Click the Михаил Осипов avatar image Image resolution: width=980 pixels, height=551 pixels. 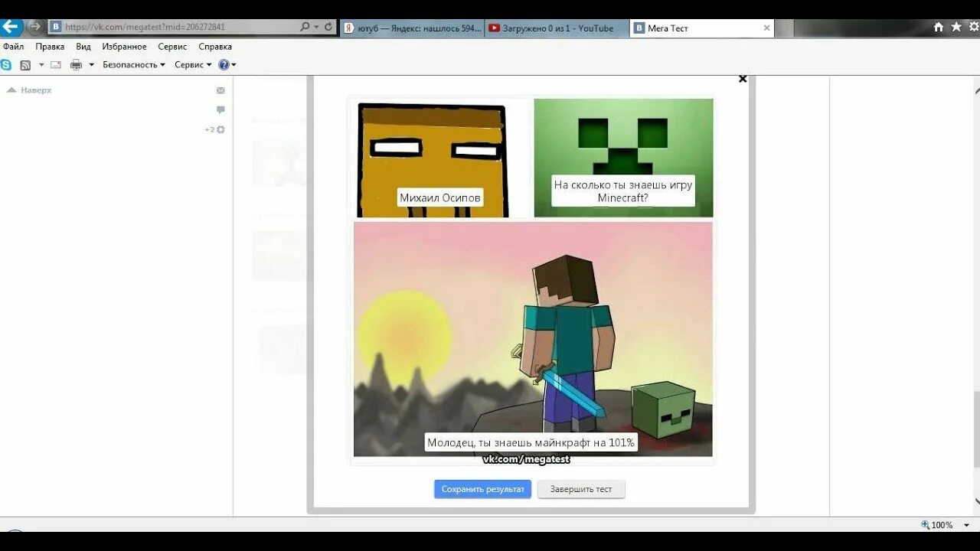coord(440,158)
